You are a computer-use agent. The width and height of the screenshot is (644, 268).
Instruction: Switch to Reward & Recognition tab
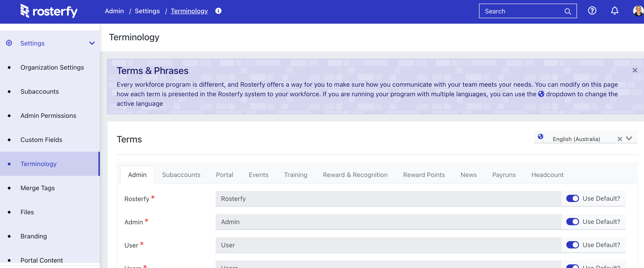pyautogui.click(x=355, y=175)
